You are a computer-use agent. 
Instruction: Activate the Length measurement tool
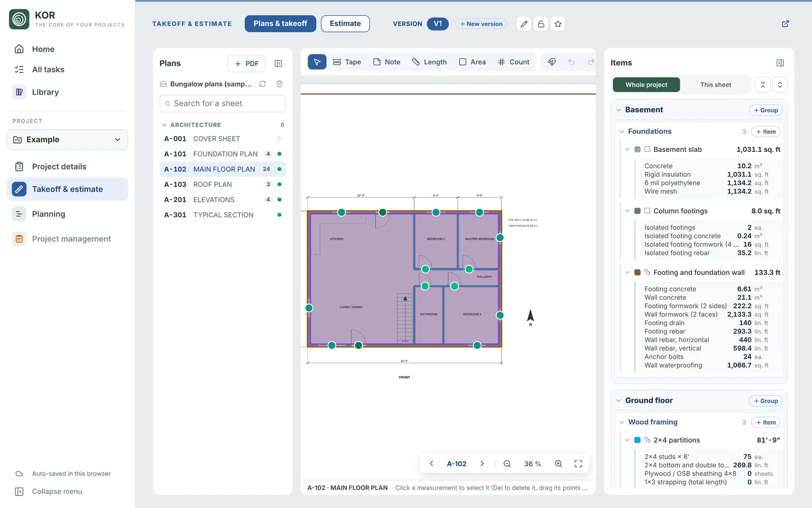429,62
